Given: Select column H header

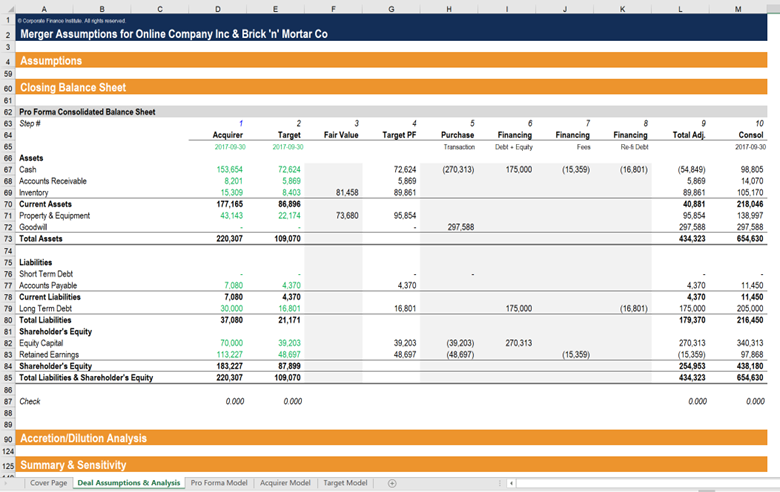Looking at the screenshot, I should 449,9.
